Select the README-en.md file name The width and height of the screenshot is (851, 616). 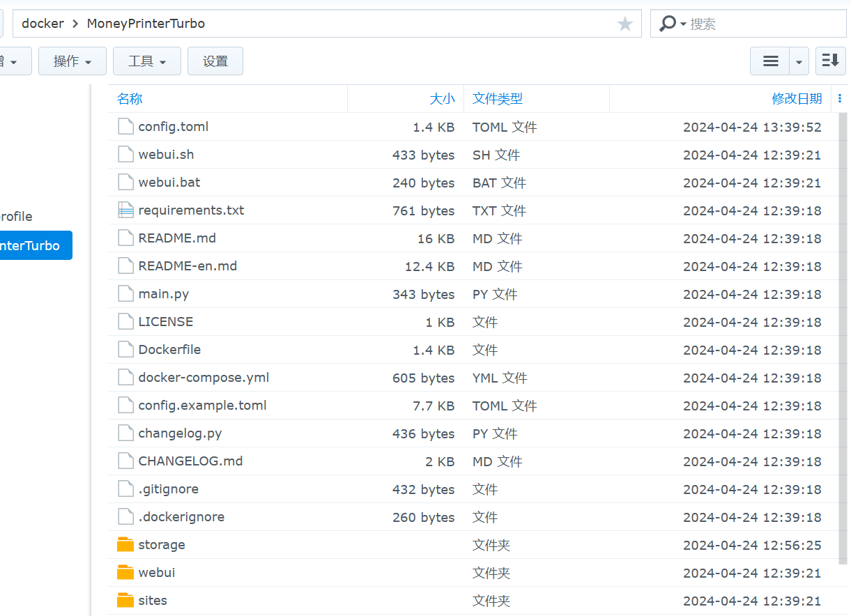point(187,266)
